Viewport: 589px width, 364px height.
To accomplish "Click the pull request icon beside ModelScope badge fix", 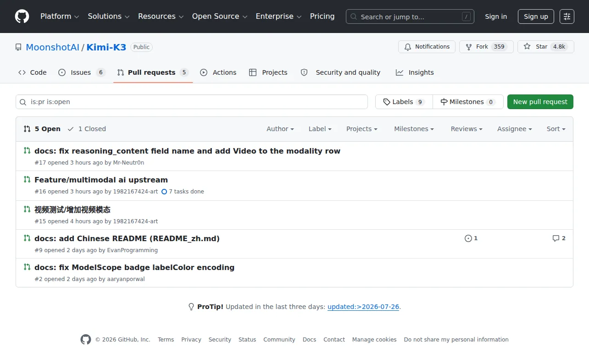I will tap(27, 267).
